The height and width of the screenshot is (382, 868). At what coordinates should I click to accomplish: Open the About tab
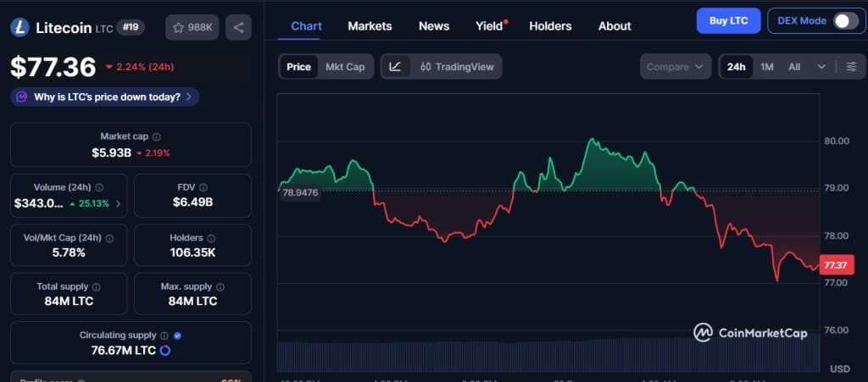pyautogui.click(x=615, y=26)
